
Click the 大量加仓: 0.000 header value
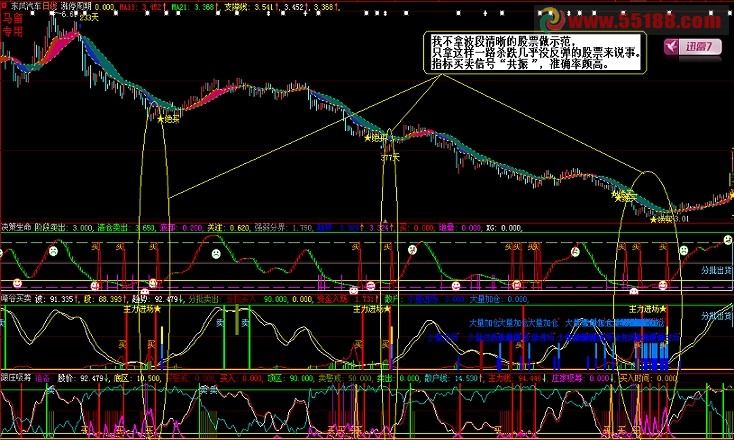pos(499,299)
